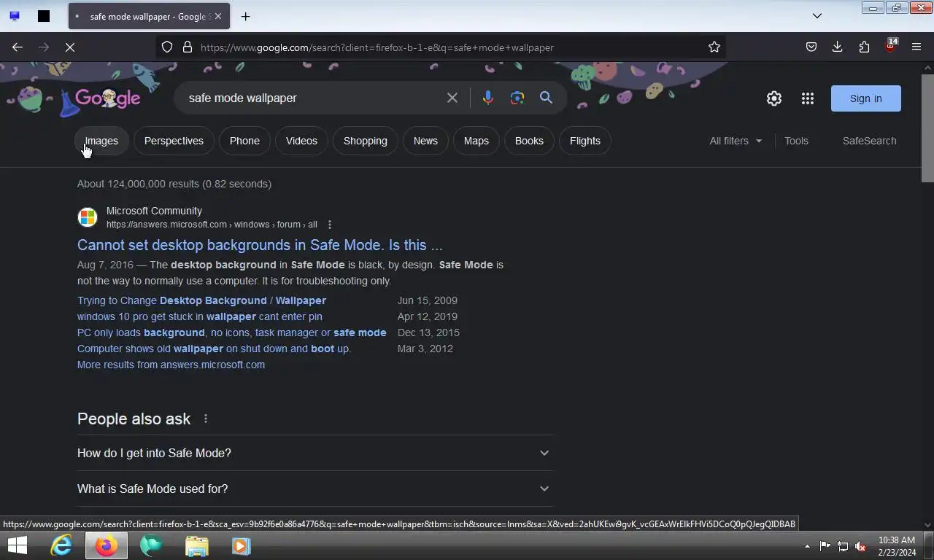Switch to Books results
934x560 pixels.
click(x=529, y=141)
